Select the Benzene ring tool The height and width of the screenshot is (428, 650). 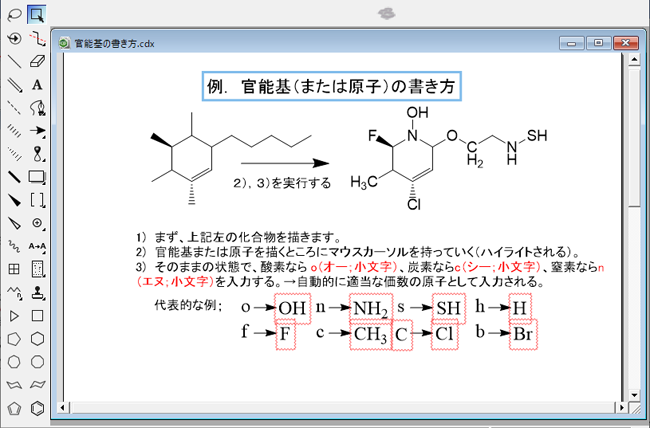pyautogui.click(x=37, y=408)
